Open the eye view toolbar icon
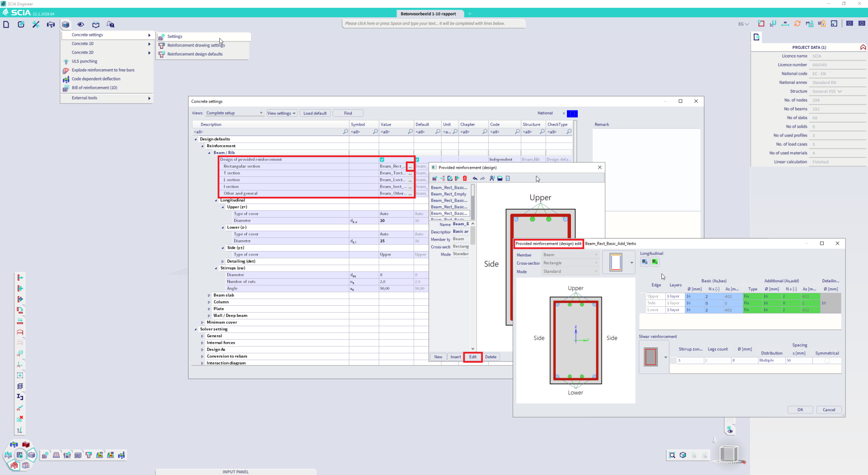The height and width of the screenshot is (475, 868). coord(80,24)
